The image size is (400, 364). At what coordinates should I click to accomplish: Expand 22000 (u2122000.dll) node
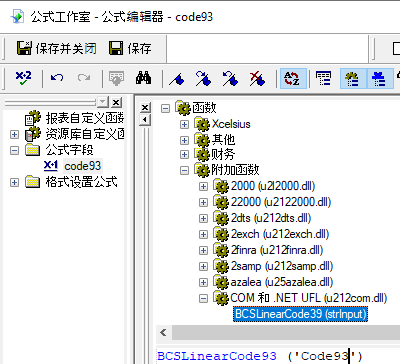[x=203, y=202]
